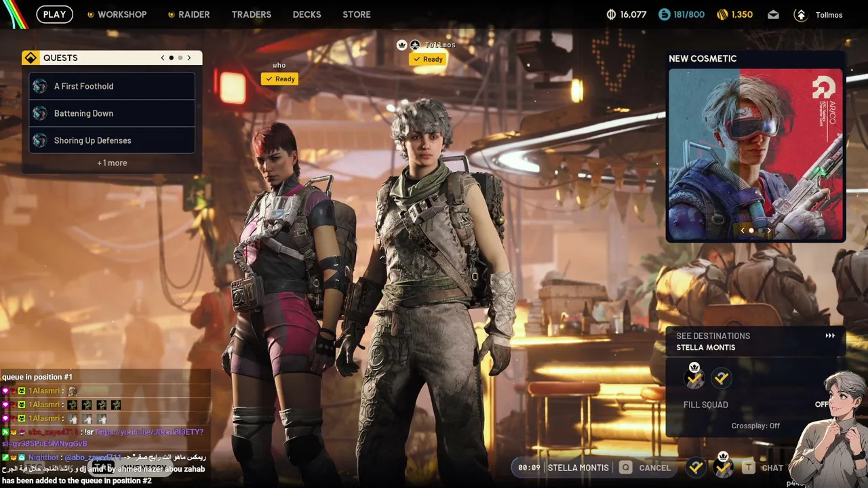Image resolution: width=868 pixels, height=488 pixels.
Task: Click the crowned squad leader avatar in Fill Squad panel
Action: [694, 378]
